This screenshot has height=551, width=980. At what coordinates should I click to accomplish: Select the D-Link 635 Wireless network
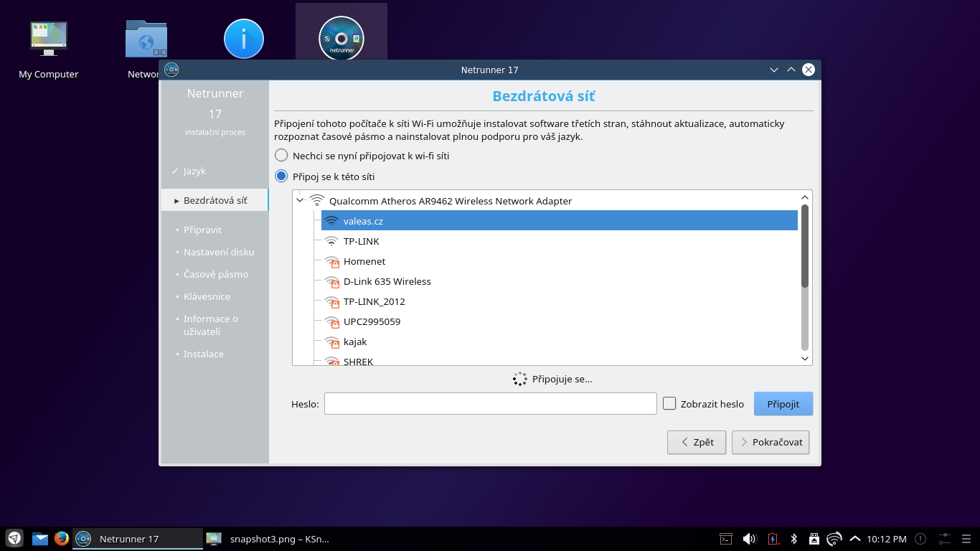click(x=560, y=281)
